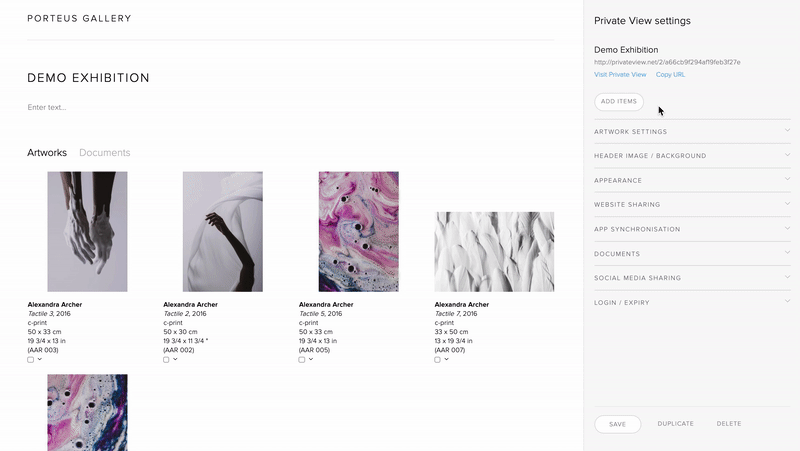Select the Artworks tab
The height and width of the screenshot is (451, 800).
[47, 153]
